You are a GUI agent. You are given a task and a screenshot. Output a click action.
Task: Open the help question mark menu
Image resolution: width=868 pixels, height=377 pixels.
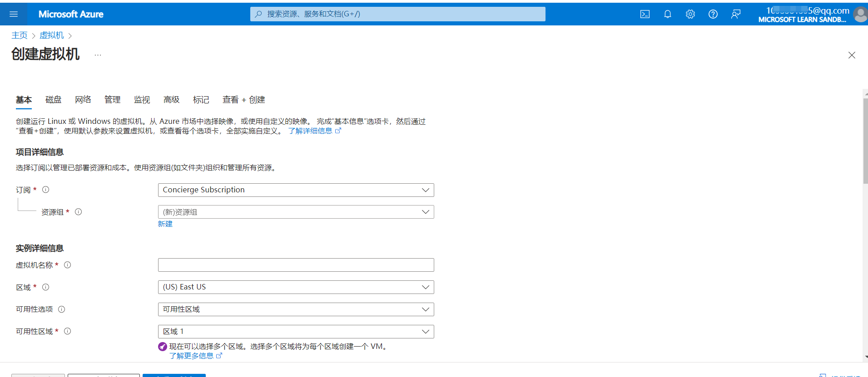713,14
